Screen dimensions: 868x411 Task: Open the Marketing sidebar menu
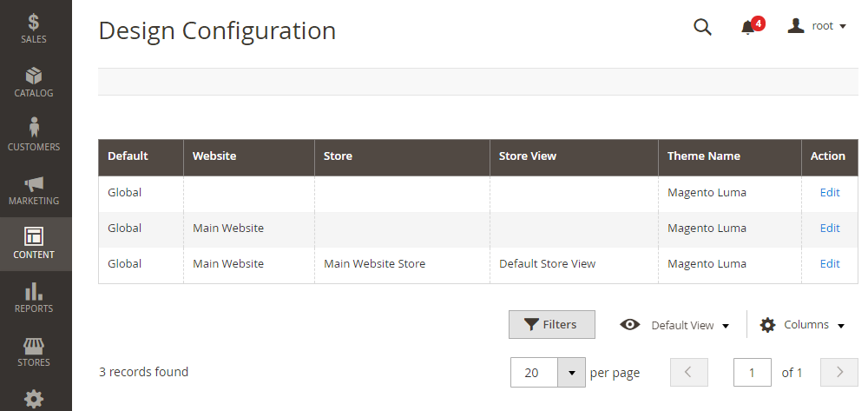[x=34, y=190]
